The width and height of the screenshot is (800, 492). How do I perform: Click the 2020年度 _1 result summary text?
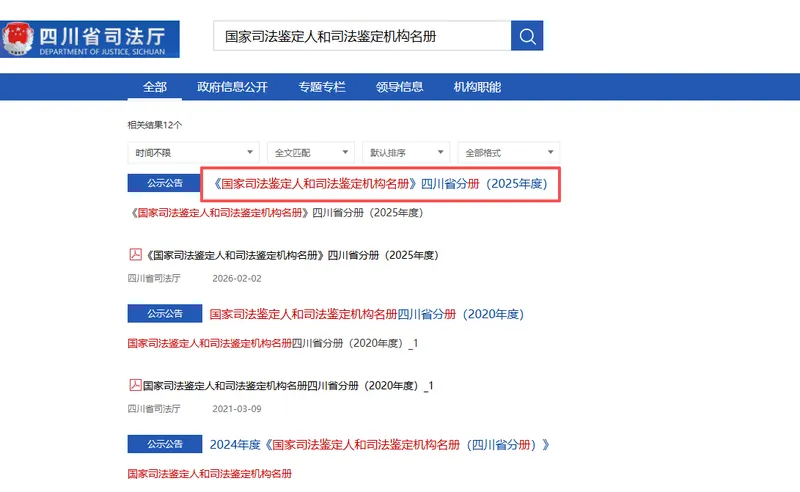(x=273, y=343)
